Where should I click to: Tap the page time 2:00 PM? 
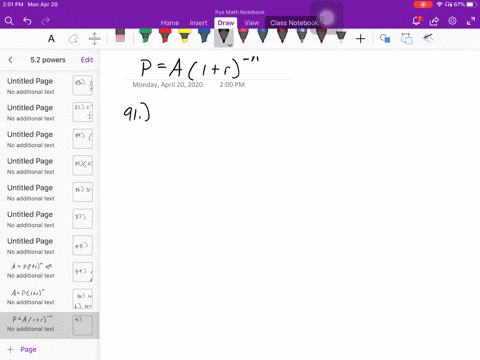232,85
